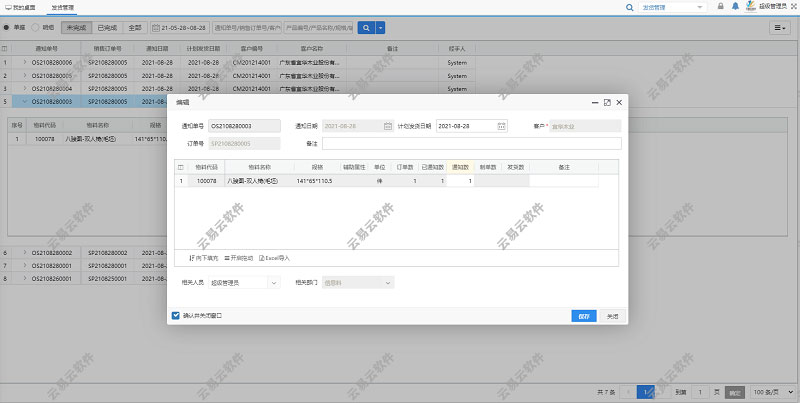
Task: Expand row OS2108280001 with its chevron
Action: click(x=24, y=266)
